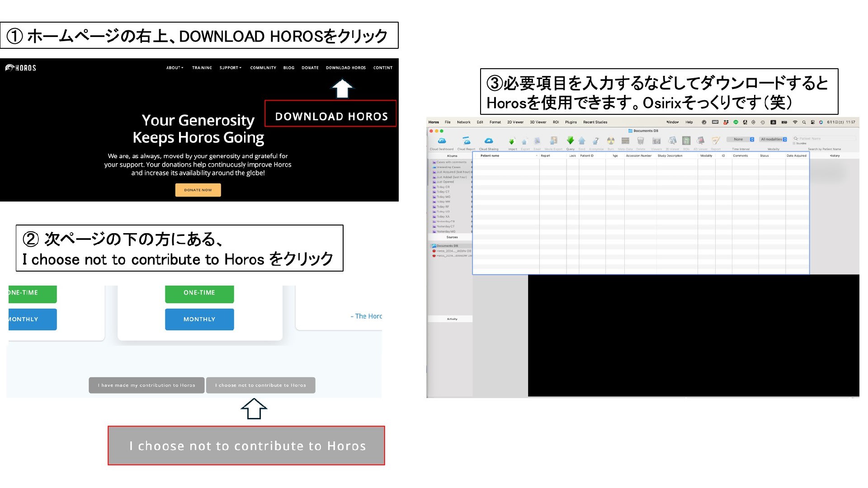The image size is (868, 488).
Task: Click the battery icon in the menu bar
Action: point(784,122)
